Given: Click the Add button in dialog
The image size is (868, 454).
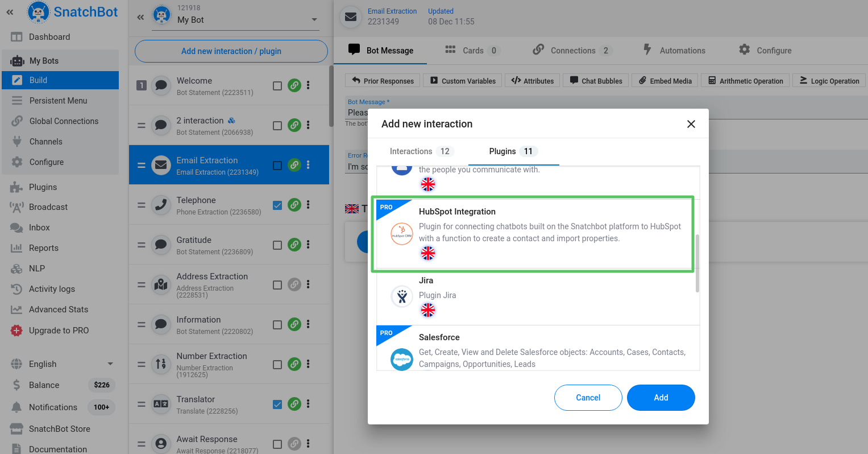Looking at the screenshot, I should 661,398.
